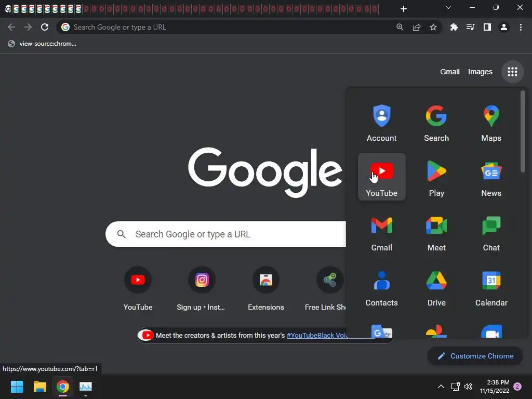Switch to the first tab in the strip
This screenshot has width=532, height=399.
pyautogui.click(x=8, y=9)
